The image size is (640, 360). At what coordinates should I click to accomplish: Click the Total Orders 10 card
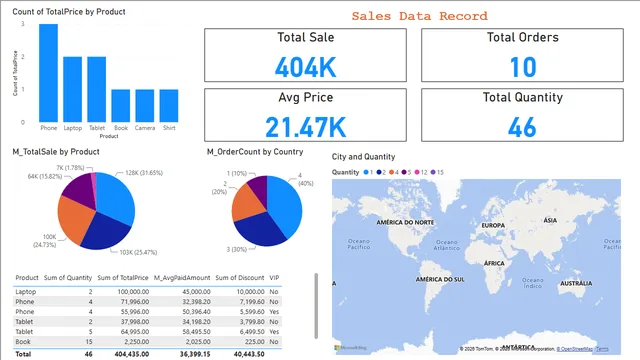pyautogui.click(x=522, y=55)
